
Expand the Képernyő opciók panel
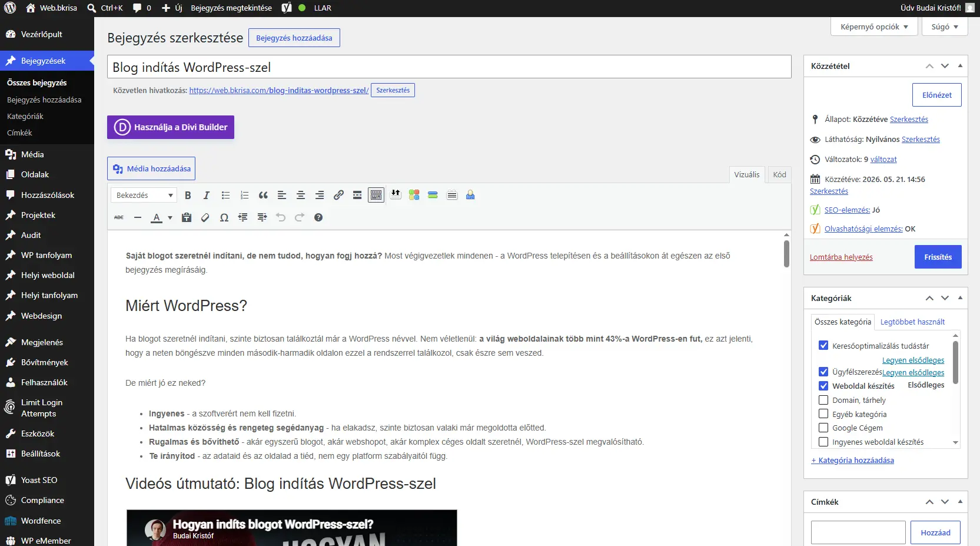(874, 27)
